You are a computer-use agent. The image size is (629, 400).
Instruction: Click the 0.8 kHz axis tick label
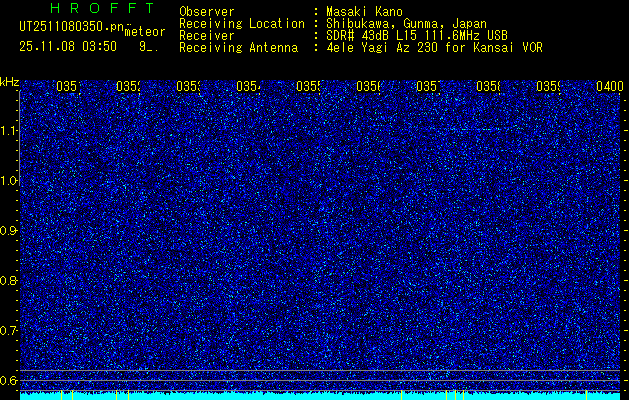tap(8, 280)
